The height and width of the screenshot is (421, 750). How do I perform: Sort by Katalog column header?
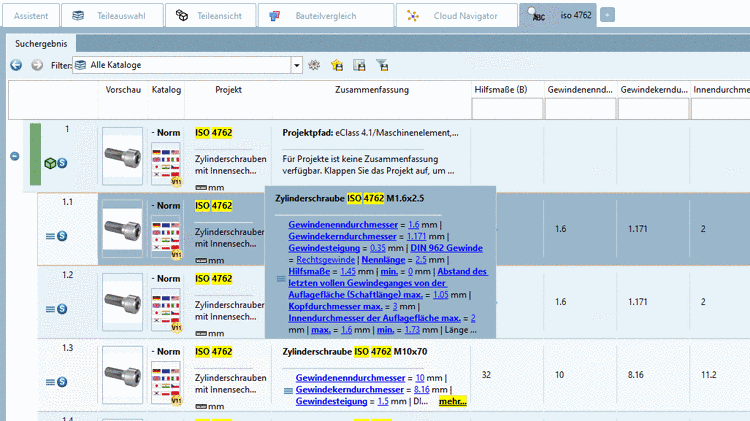click(x=166, y=90)
